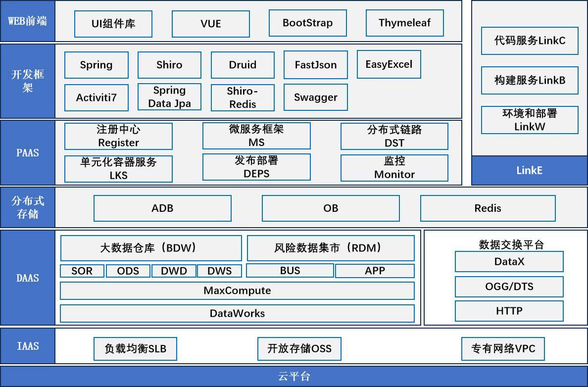Screen dimensions: 588x387
Task: Click the Activiti7 box
Action: tap(97, 97)
